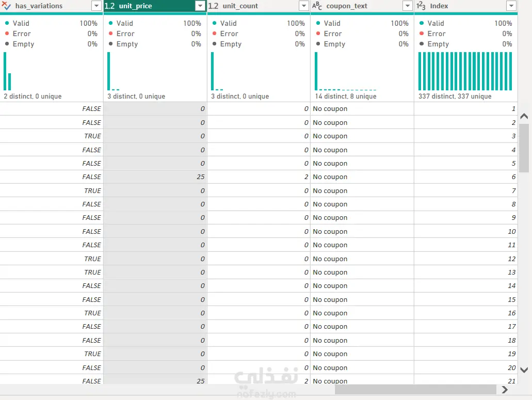Open the has_variations column filter dropdown
The width and height of the screenshot is (532, 400).
96,6
